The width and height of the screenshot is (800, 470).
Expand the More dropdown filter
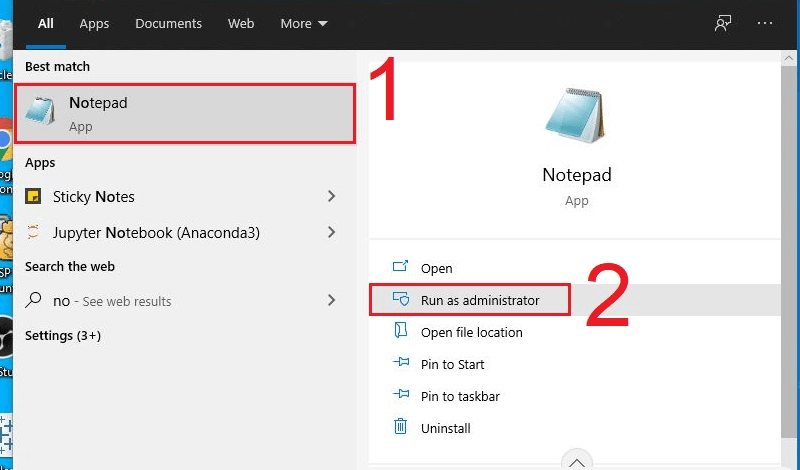click(304, 23)
